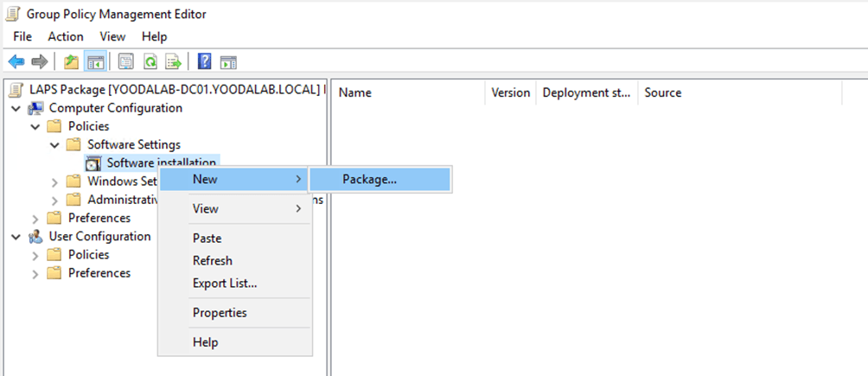Viewport: 868px width, 376px height.
Task: Open Help with blue question mark icon
Action: point(204,61)
